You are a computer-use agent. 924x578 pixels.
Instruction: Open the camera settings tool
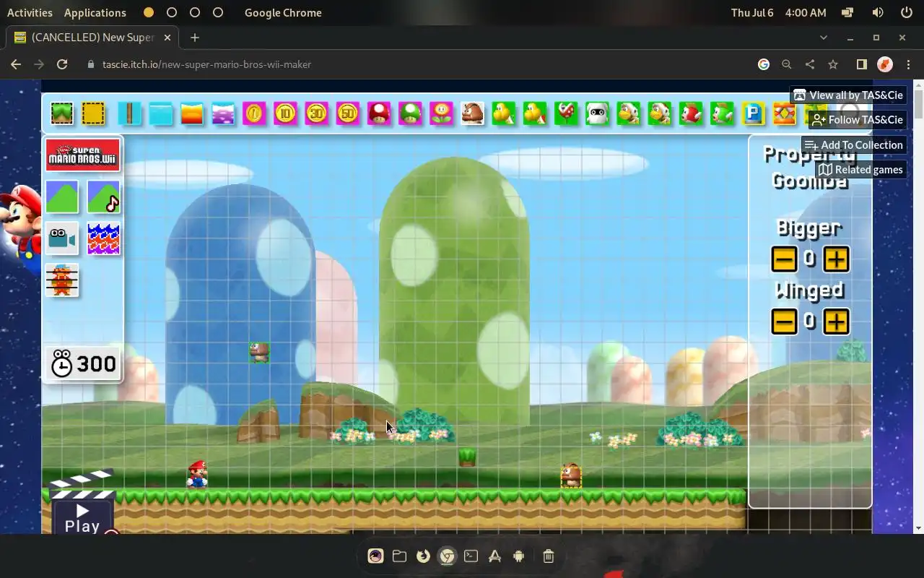(62, 239)
